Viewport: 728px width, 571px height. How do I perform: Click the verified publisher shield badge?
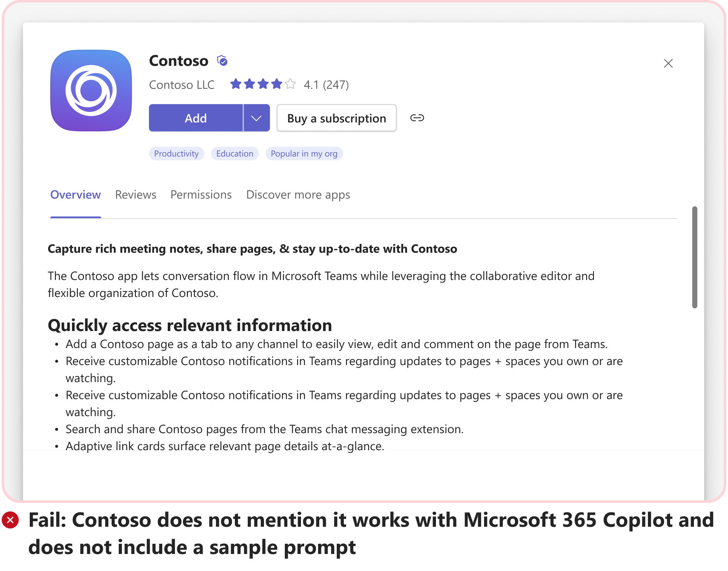222,61
